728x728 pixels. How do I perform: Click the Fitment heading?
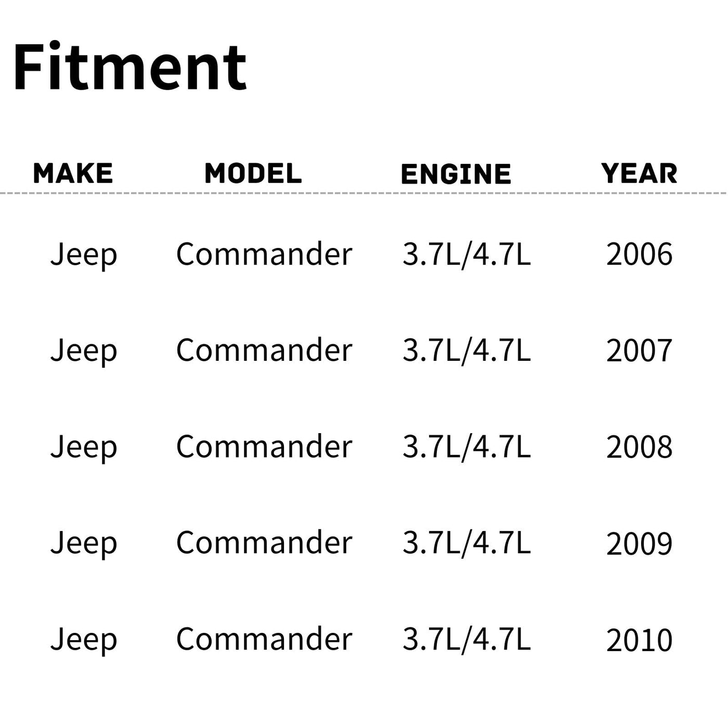130,68
